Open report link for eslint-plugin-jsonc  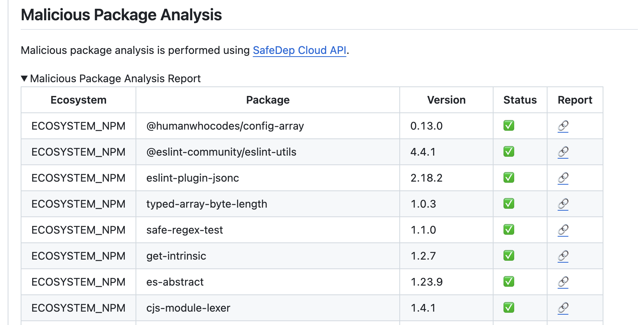click(563, 178)
